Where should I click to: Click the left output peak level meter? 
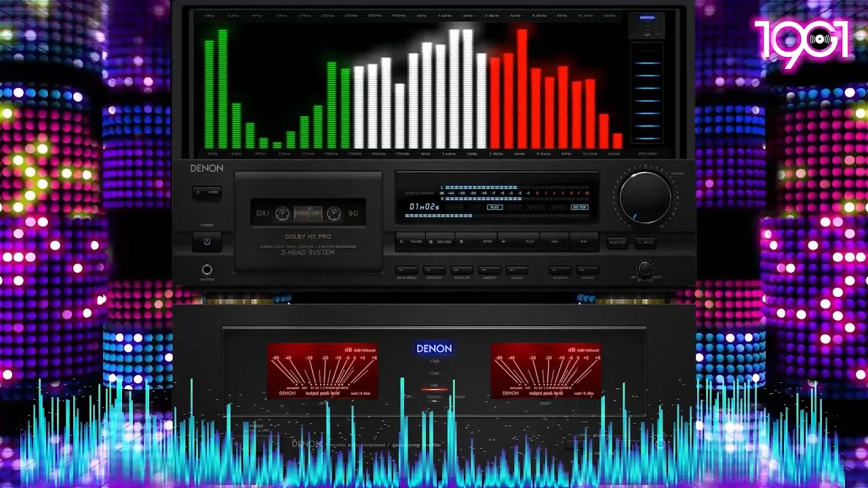pyautogui.click(x=323, y=370)
